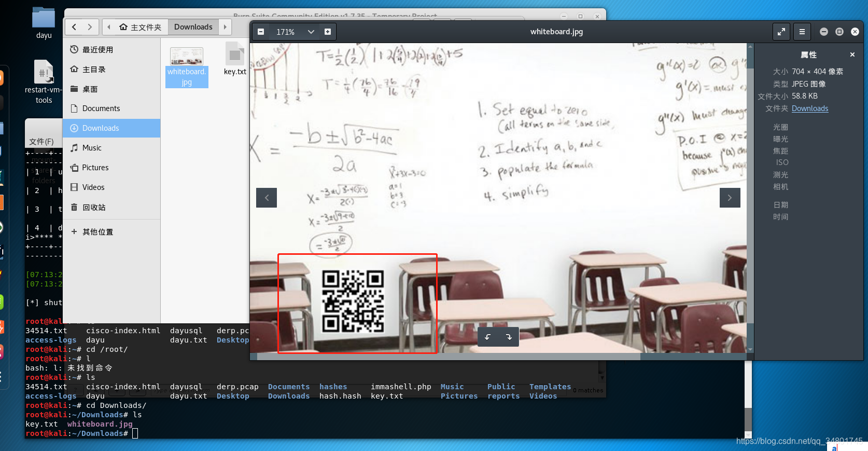This screenshot has width=868, height=451.
Task: Open the image viewer hamburger menu
Action: point(802,32)
